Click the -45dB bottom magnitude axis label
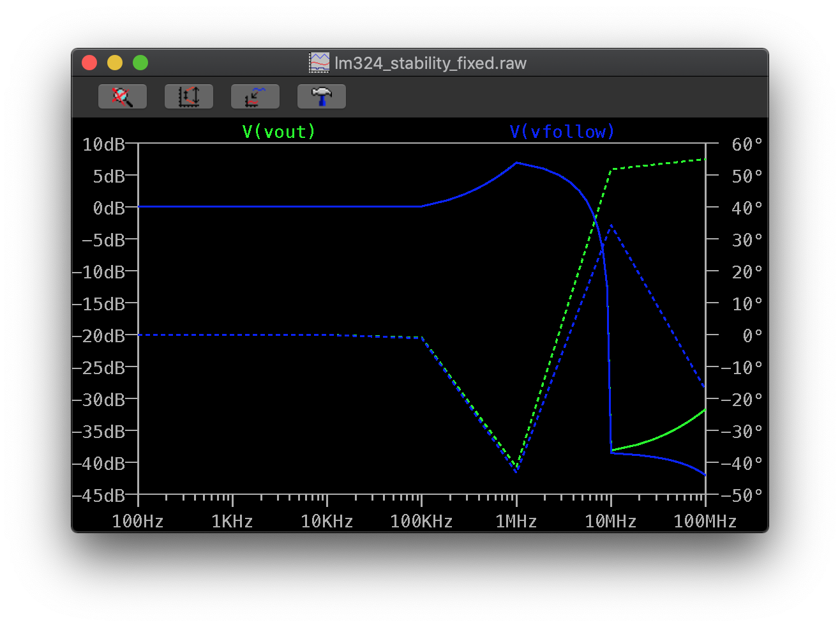The image size is (840, 627). click(x=99, y=495)
